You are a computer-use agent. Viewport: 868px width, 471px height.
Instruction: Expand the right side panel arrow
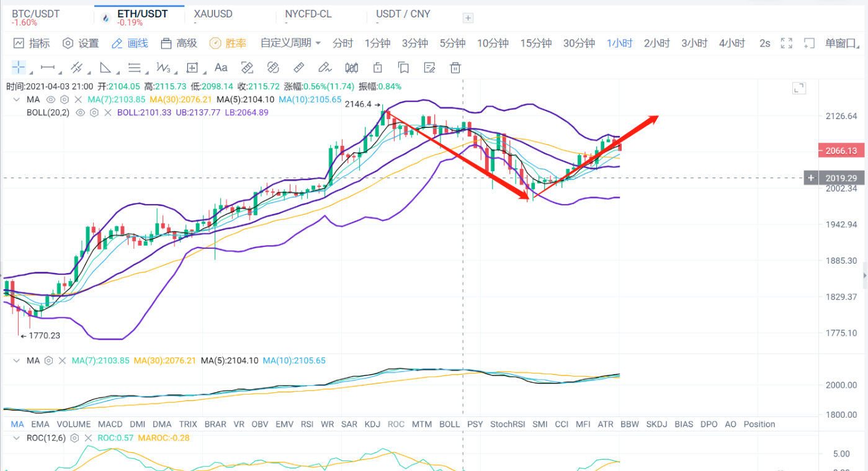[x=865, y=275]
